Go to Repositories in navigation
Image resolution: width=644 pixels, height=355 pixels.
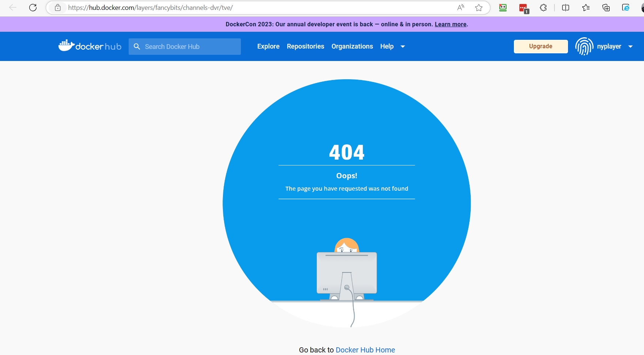[305, 46]
